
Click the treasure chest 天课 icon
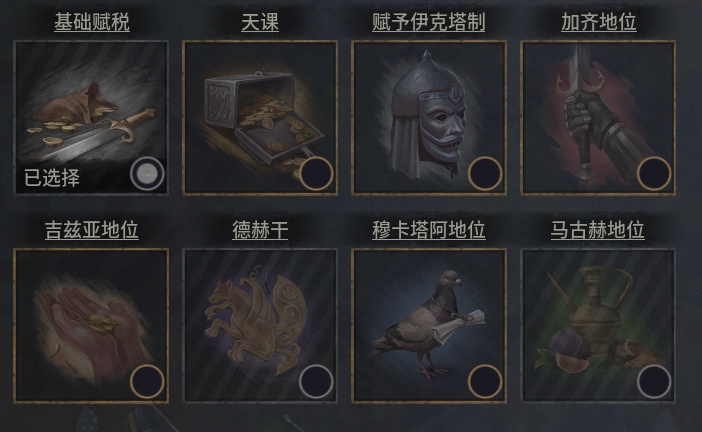tap(260, 118)
